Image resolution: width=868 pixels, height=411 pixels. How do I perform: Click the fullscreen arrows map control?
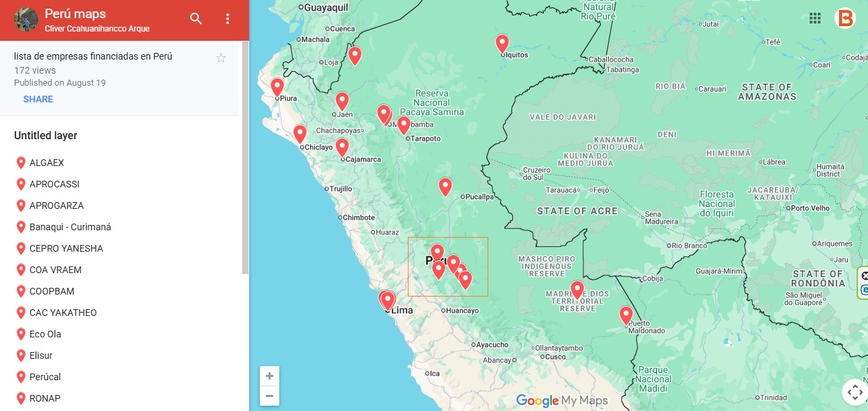[x=855, y=392]
